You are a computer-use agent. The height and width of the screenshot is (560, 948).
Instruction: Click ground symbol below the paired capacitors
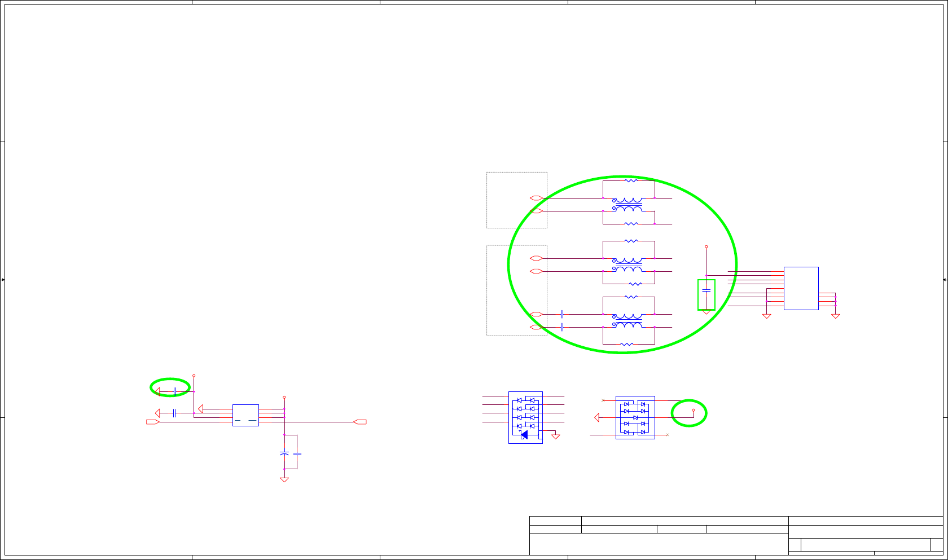[284, 480]
